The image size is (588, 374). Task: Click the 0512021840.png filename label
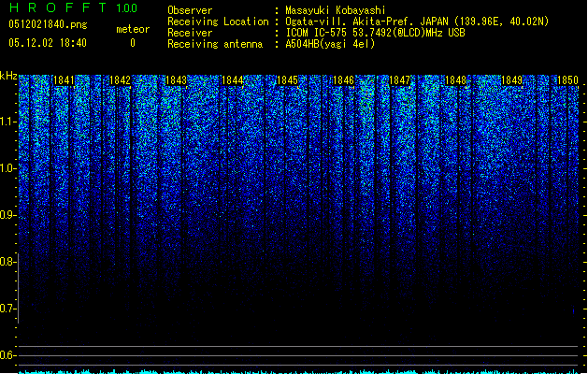point(48,24)
